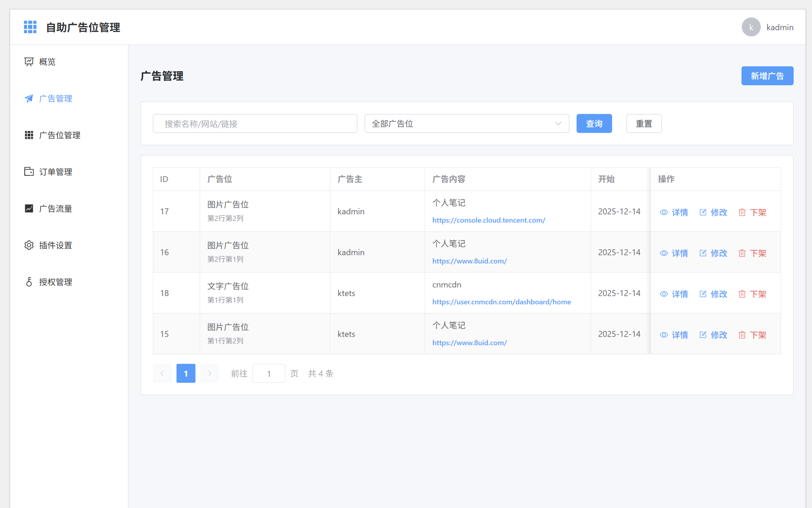Click the 插件设置 gear icon
The height and width of the screenshot is (508, 812).
coord(29,245)
